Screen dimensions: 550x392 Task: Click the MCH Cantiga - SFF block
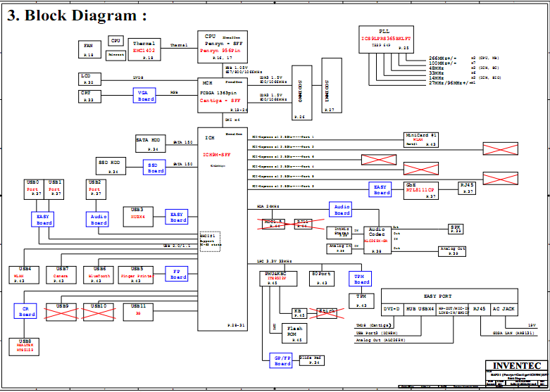tap(223, 96)
